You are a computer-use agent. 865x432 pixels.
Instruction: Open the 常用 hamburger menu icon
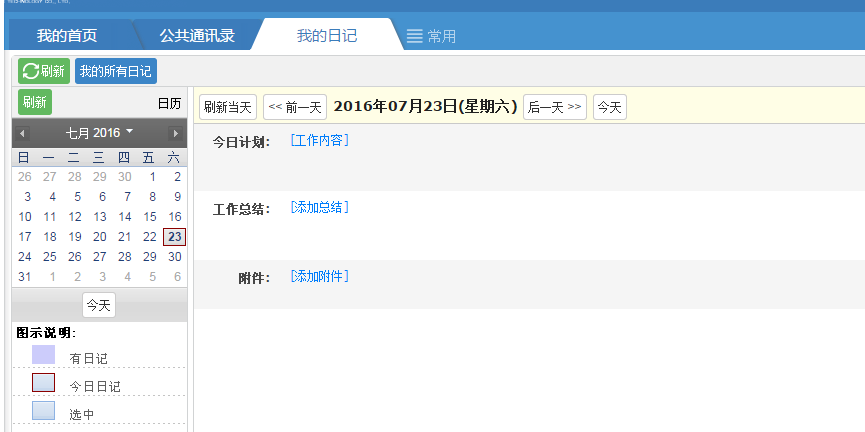click(415, 37)
